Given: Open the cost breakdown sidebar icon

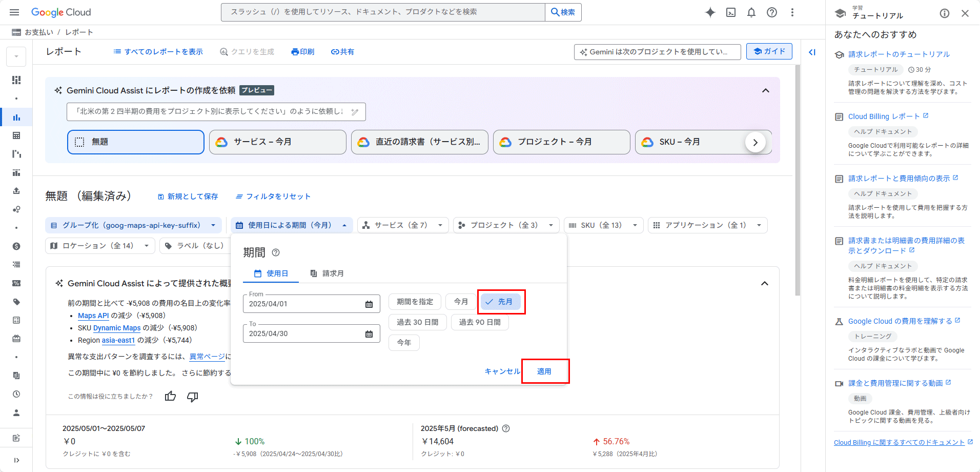Looking at the screenshot, I should coord(16,154).
